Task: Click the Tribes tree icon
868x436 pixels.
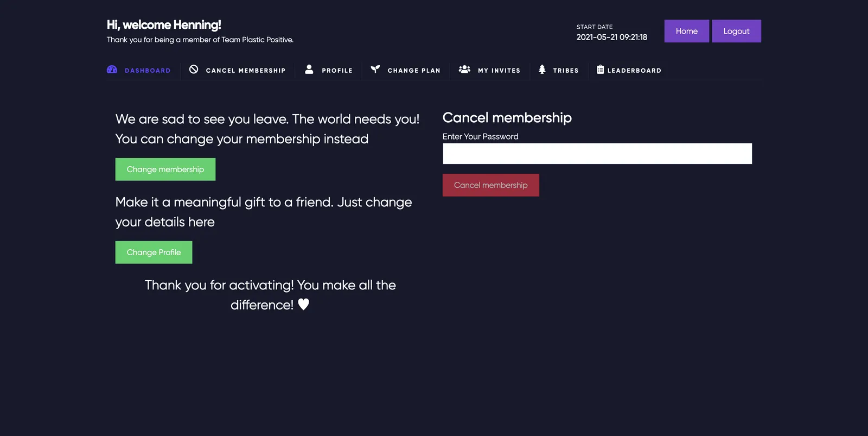Action: pos(542,69)
